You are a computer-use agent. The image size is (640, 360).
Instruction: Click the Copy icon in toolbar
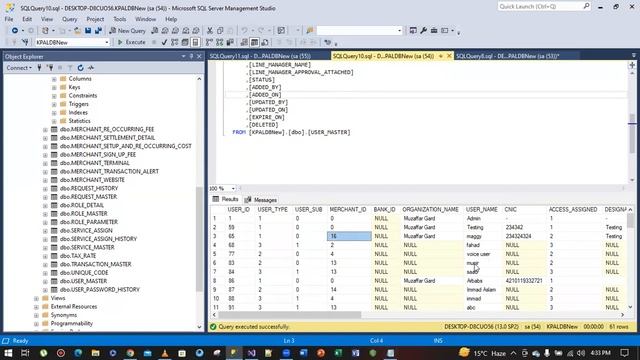[220, 31]
